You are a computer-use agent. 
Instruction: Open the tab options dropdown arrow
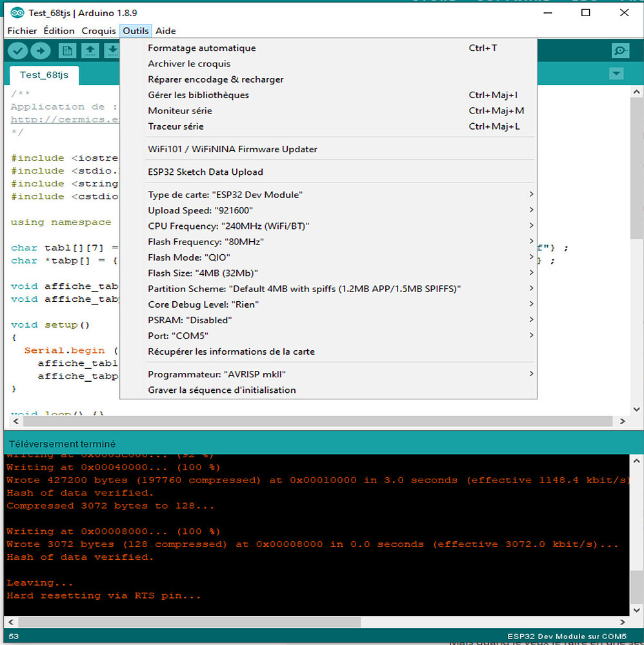pyautogui.click(x=616, y=74)
